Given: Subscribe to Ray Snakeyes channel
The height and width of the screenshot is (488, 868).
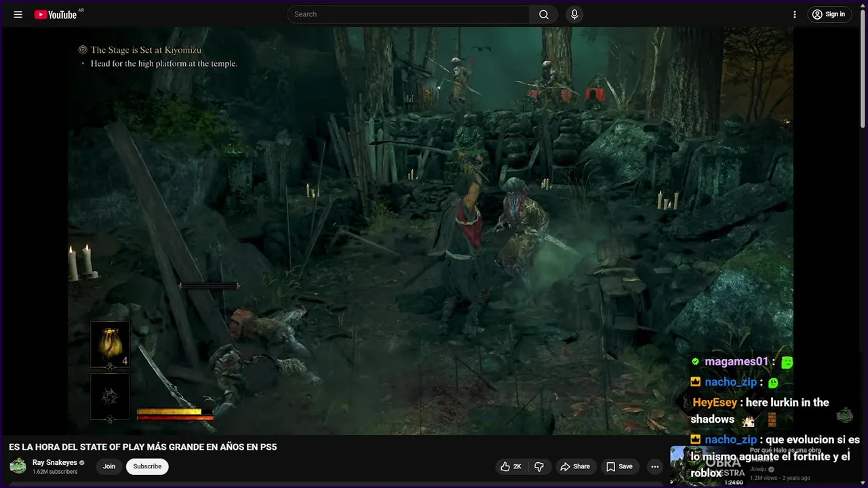Looking at the screenshot, I should pyautogui.click(x=147, y=466).
